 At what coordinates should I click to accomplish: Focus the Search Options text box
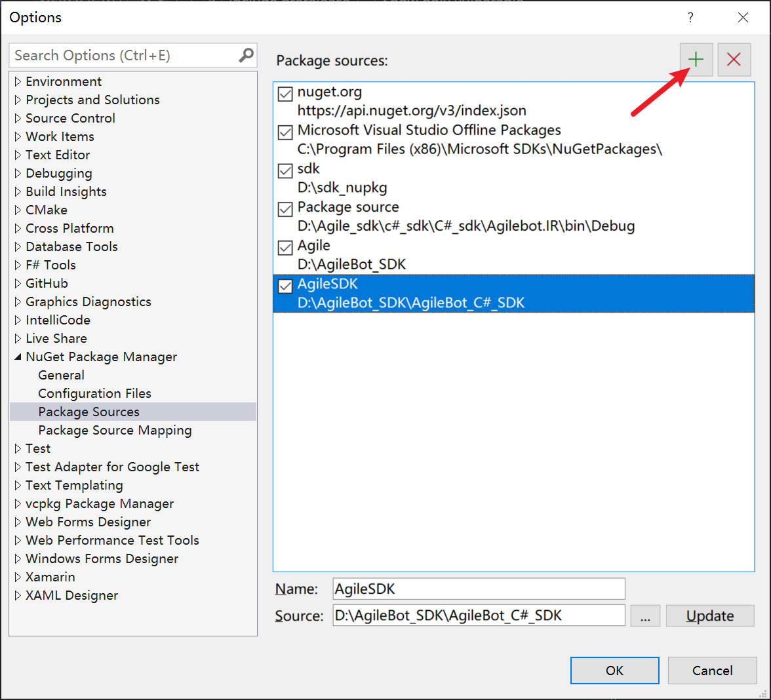tap(125, 56)
